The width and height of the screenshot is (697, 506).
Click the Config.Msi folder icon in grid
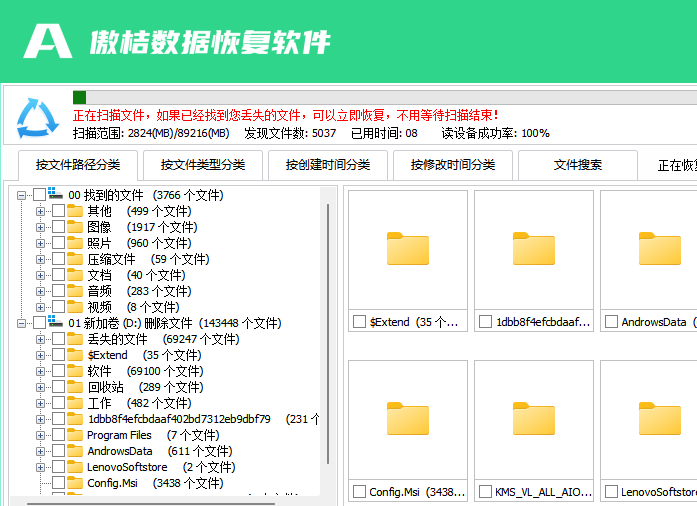(x=407, y=418)
